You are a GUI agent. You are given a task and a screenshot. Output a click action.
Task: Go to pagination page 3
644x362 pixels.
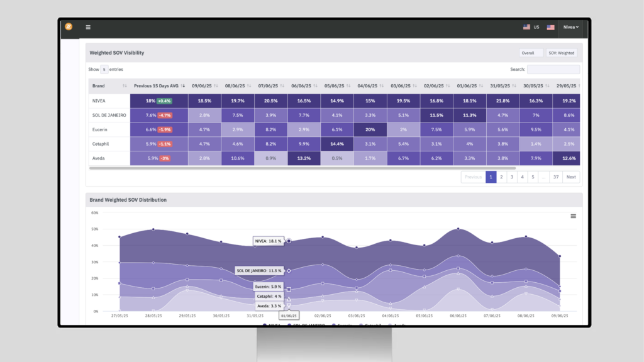click(x=512, y=177)
